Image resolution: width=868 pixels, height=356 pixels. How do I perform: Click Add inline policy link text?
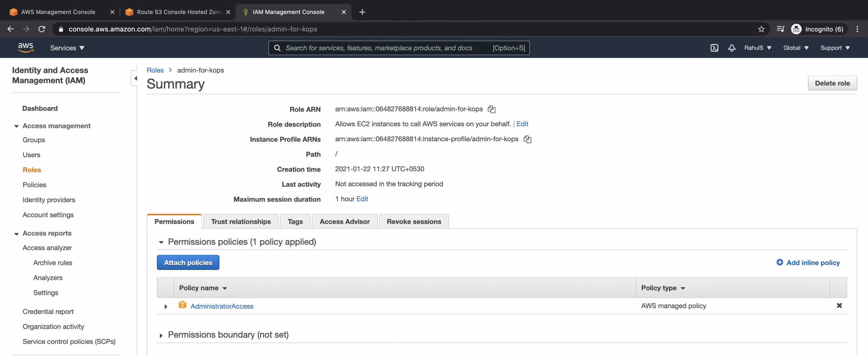pos(813,262)
